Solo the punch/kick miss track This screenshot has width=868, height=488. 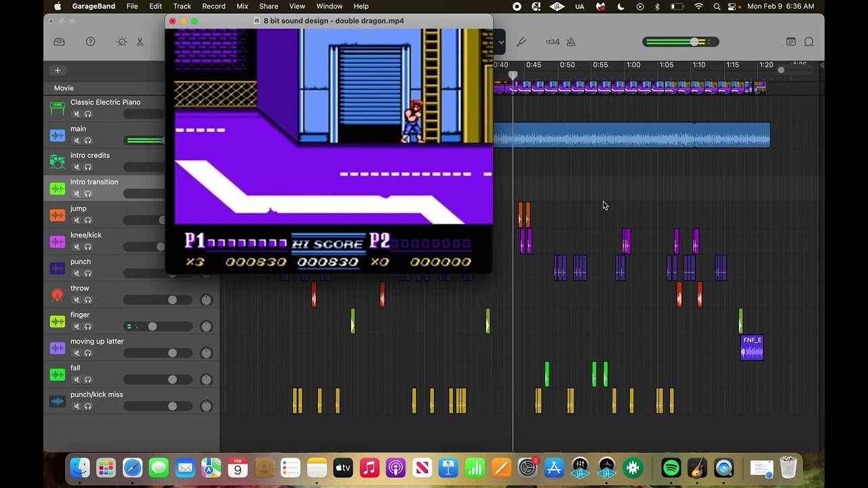tap(88, 406)
